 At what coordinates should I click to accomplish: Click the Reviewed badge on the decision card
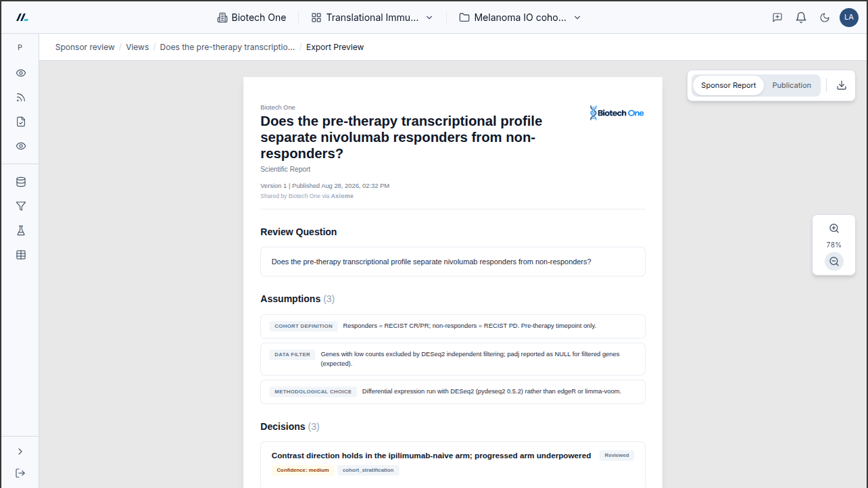[617, 456]
